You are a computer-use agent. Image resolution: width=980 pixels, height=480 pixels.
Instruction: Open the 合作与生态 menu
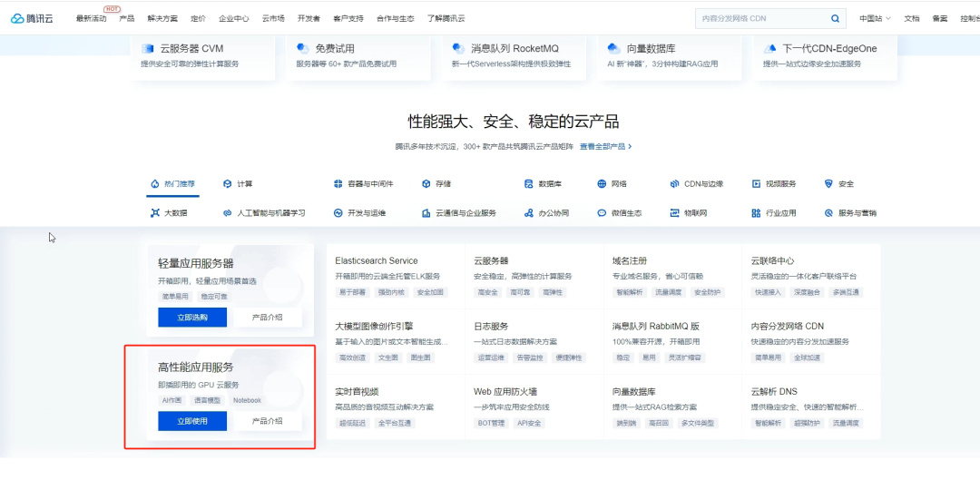[x=396, y=19]
